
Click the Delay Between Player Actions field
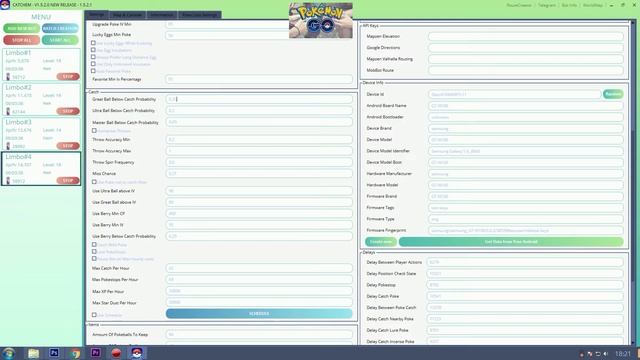525,262
